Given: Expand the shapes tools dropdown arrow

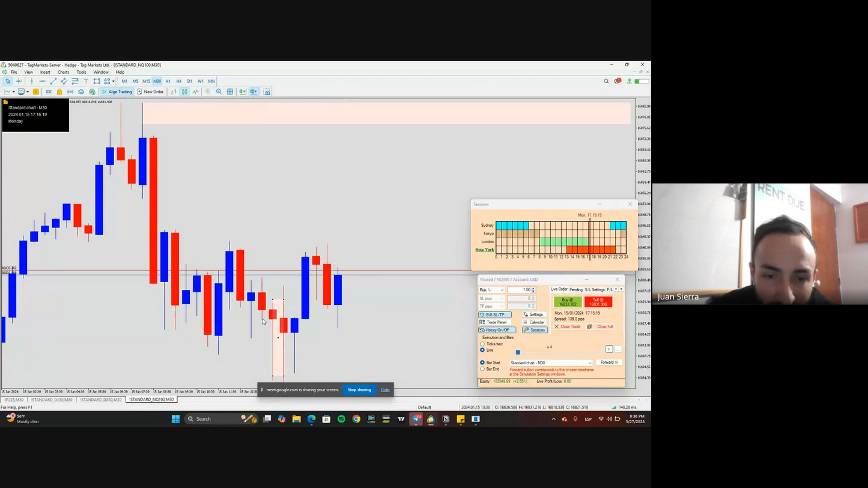Looking at the screenshot, I should [113, 80].
